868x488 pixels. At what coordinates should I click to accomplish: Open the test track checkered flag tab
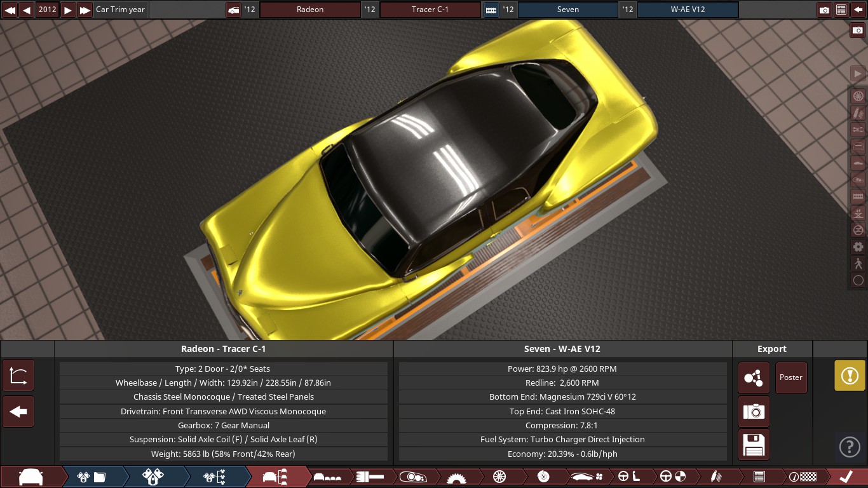click(803, 477)
